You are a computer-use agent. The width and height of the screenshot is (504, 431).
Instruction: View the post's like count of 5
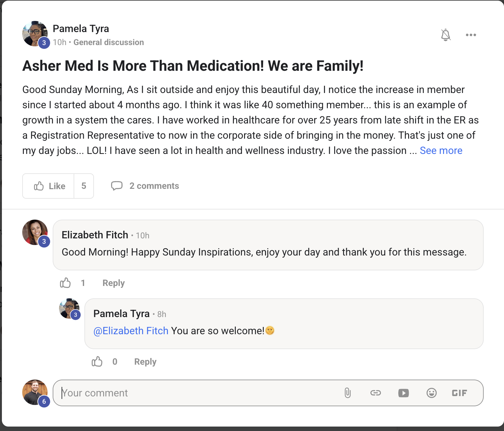84,186
